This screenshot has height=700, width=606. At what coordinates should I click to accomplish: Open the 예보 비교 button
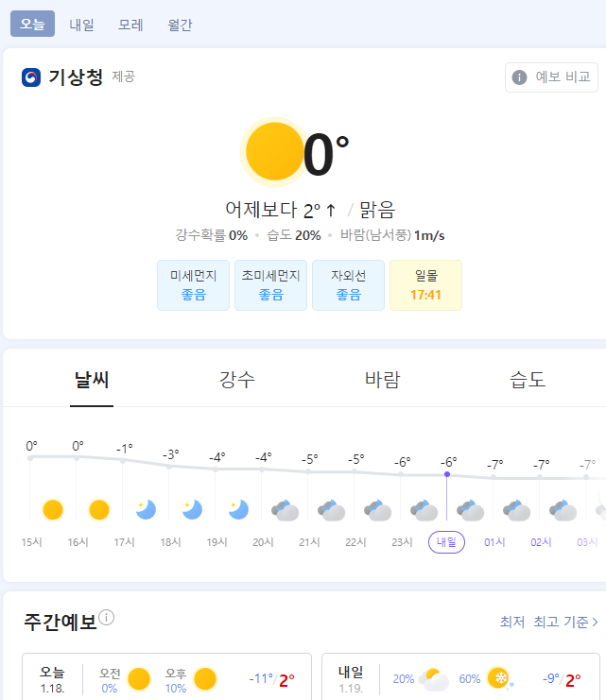(552, 77)
